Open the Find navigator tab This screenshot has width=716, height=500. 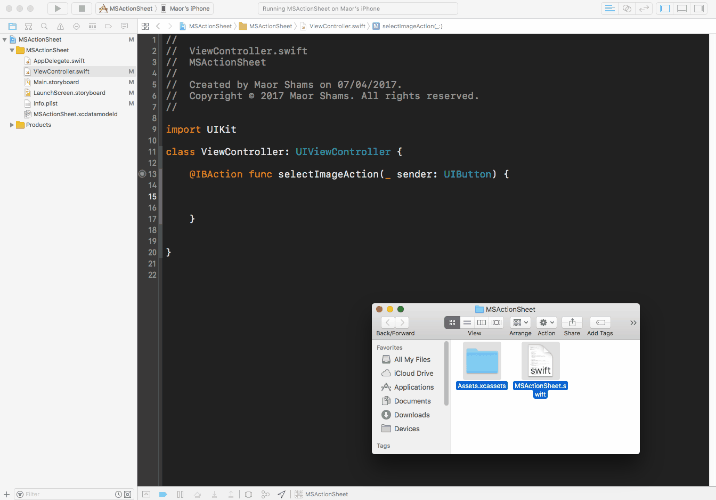click(x=44, y=26)
